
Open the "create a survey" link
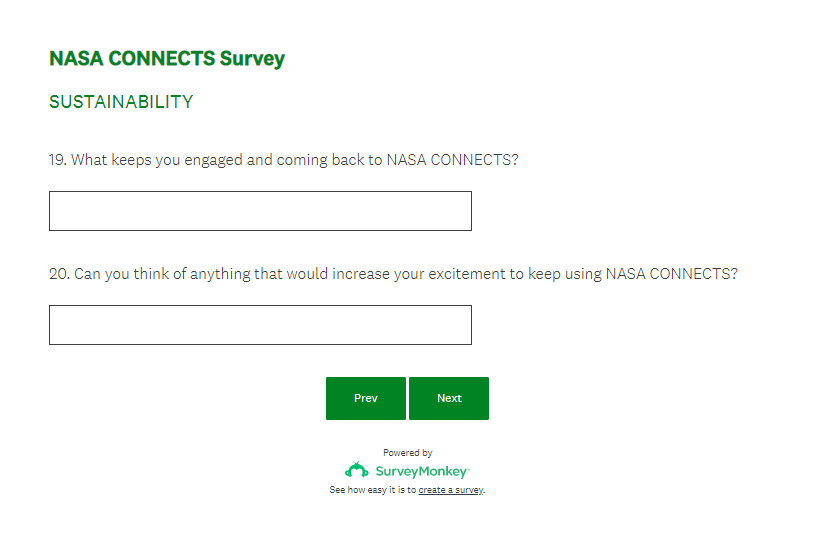pos(451,490)
